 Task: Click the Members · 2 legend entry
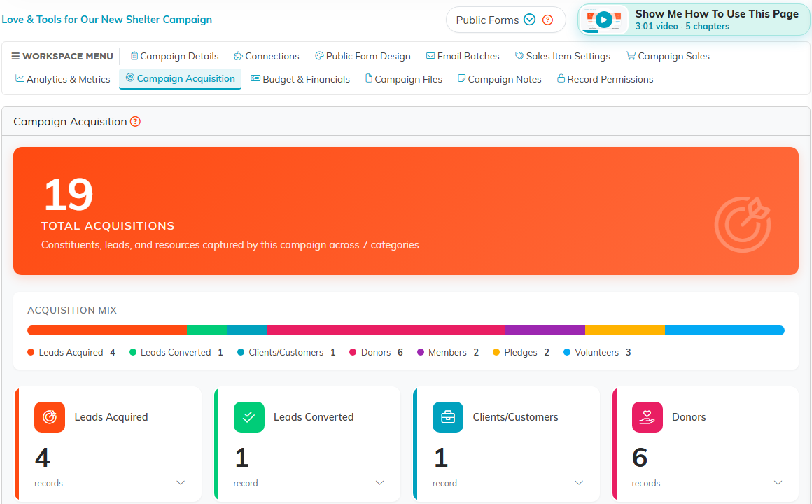pyautogui.click(x=448, y=352)
